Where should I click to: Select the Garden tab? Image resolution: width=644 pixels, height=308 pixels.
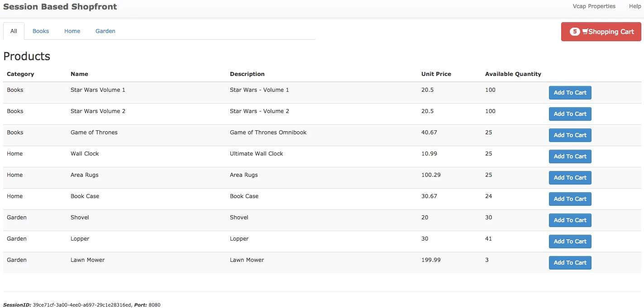tap(105, 31)
